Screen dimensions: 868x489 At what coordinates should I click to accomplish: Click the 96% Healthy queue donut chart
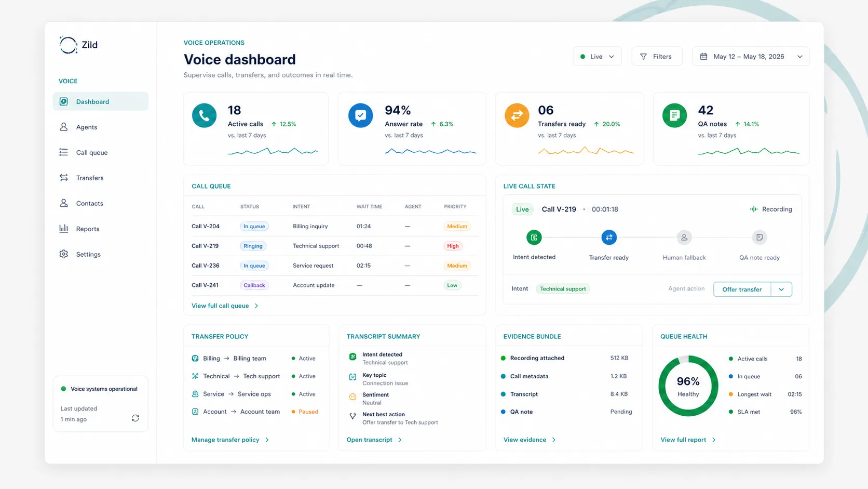tap(688, 386)
